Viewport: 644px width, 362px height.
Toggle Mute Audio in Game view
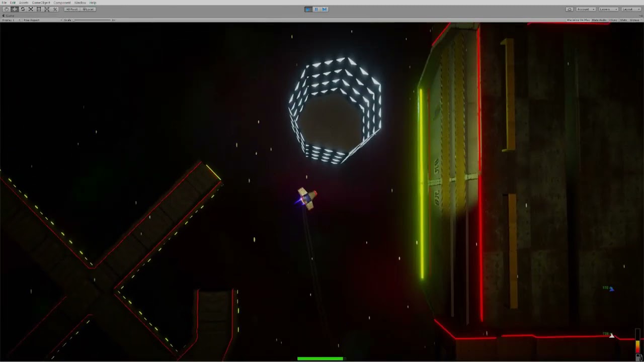599,20
